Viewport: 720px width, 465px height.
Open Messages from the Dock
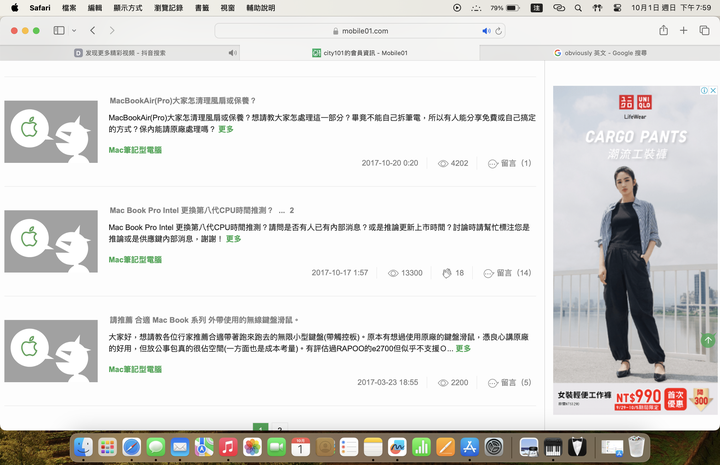(156, 447)
